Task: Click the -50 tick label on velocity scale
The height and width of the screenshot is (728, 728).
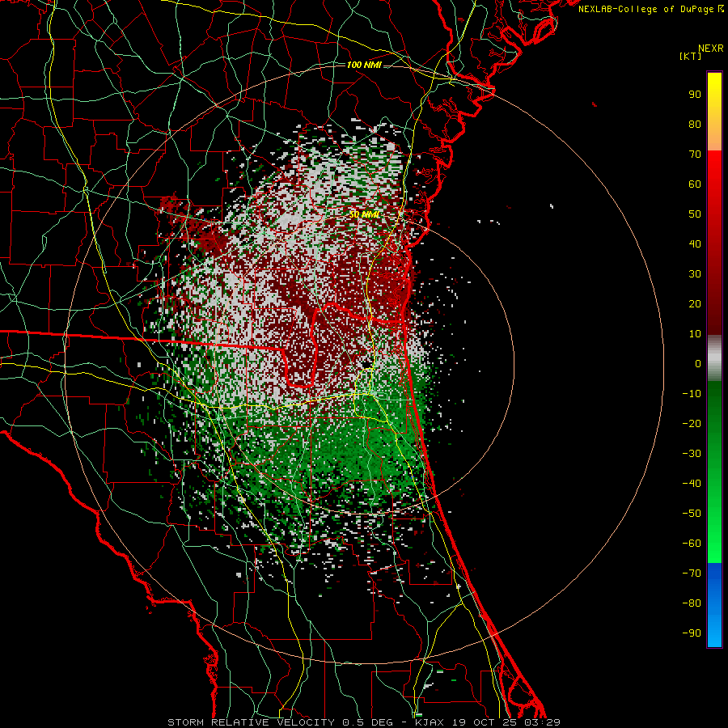Action: [x=692, y=514]
